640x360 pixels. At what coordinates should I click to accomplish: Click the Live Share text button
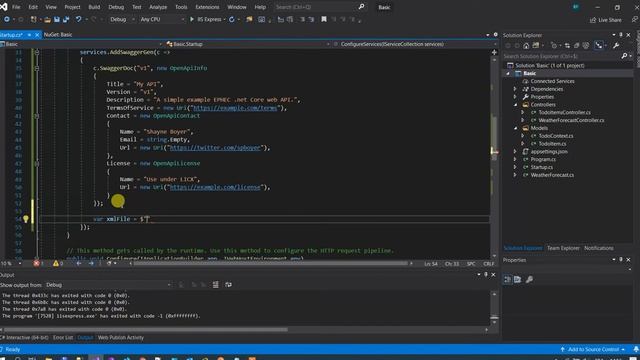[x=609, y=20]
